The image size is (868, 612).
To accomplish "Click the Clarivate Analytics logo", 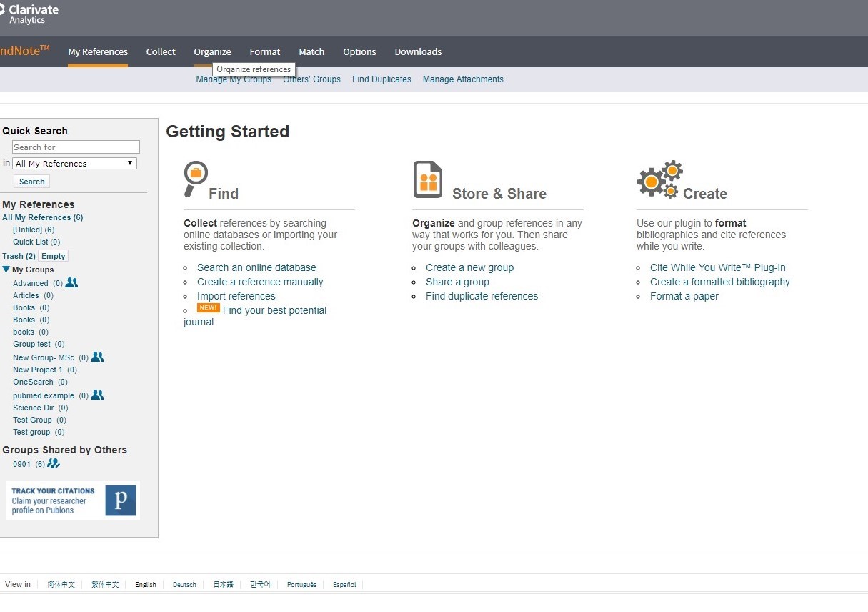I will click(x=29, y=14).
